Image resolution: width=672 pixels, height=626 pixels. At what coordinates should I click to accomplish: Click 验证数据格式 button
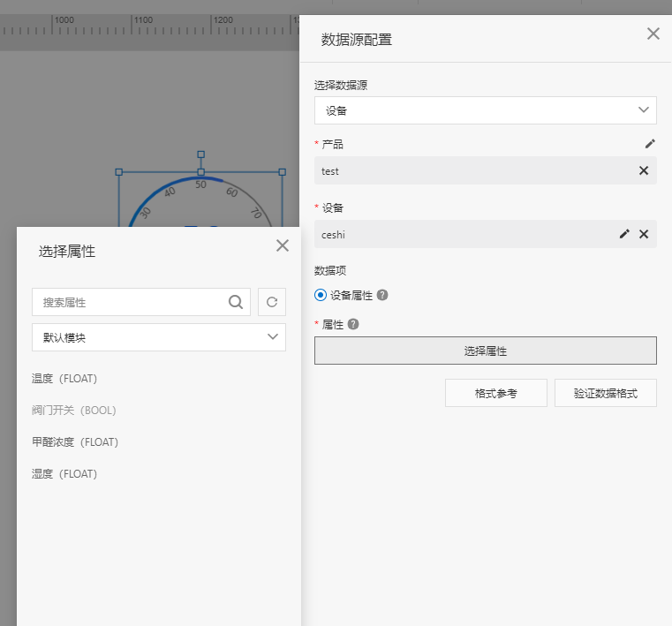pyautogui.click(x=605, y=393)
